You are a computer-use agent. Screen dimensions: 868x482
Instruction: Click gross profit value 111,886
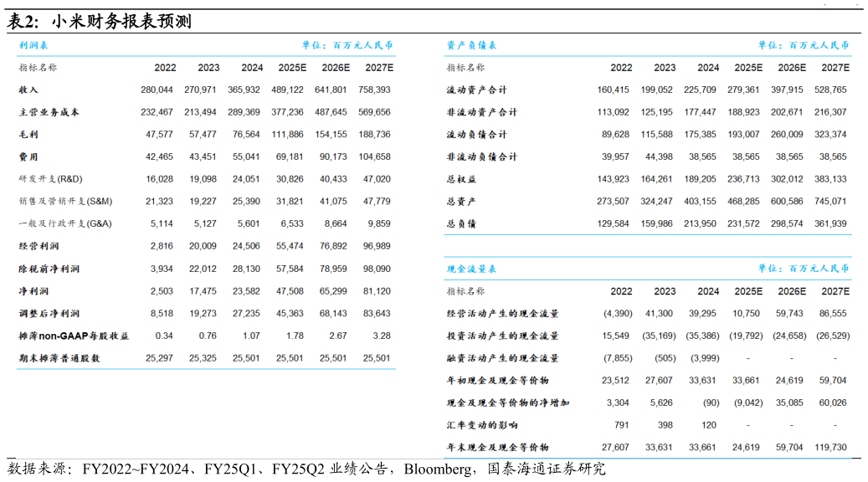point(287,135)
